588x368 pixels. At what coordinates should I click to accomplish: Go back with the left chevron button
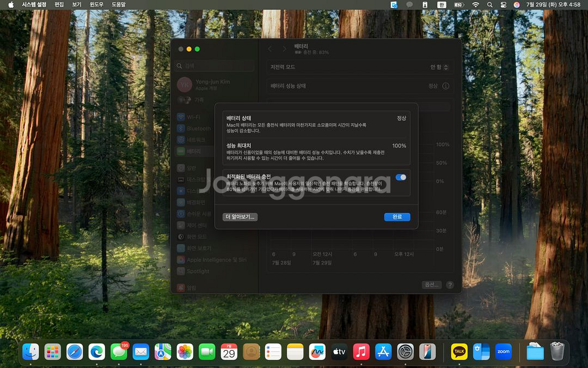coord(270,49)
